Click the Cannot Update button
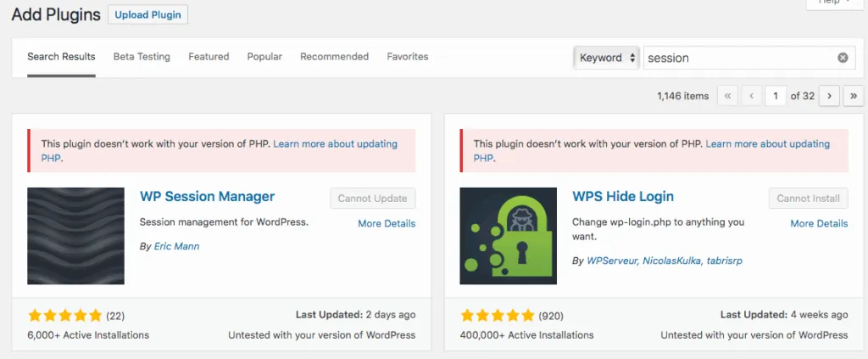Viewport: 868px width, 359px height. click(x=373, y=199)
